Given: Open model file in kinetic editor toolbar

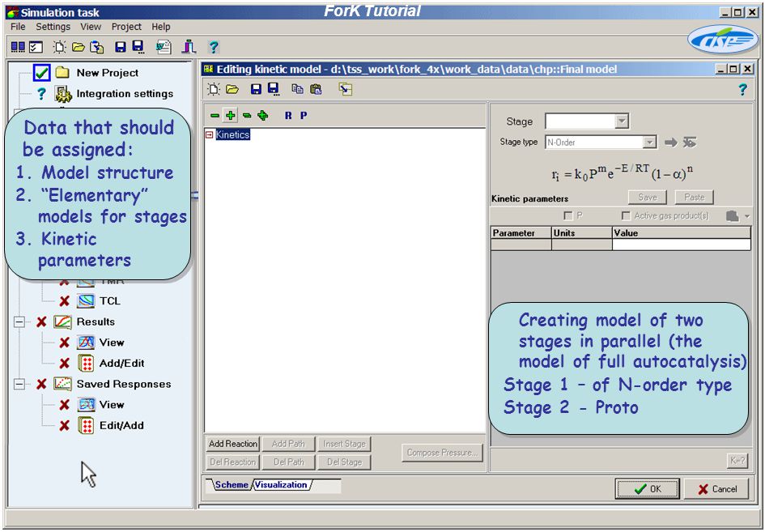Looking at the screenshot, I should pyautogui.click(x=232, y=89).
